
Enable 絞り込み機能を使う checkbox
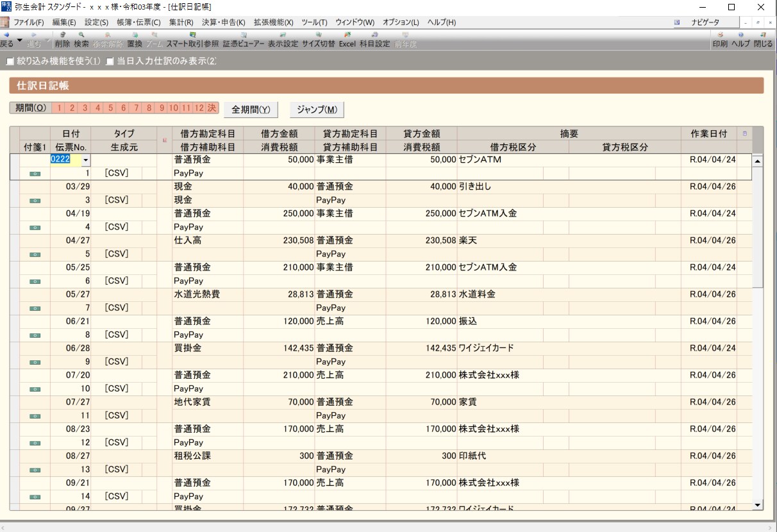click(10, 62)
